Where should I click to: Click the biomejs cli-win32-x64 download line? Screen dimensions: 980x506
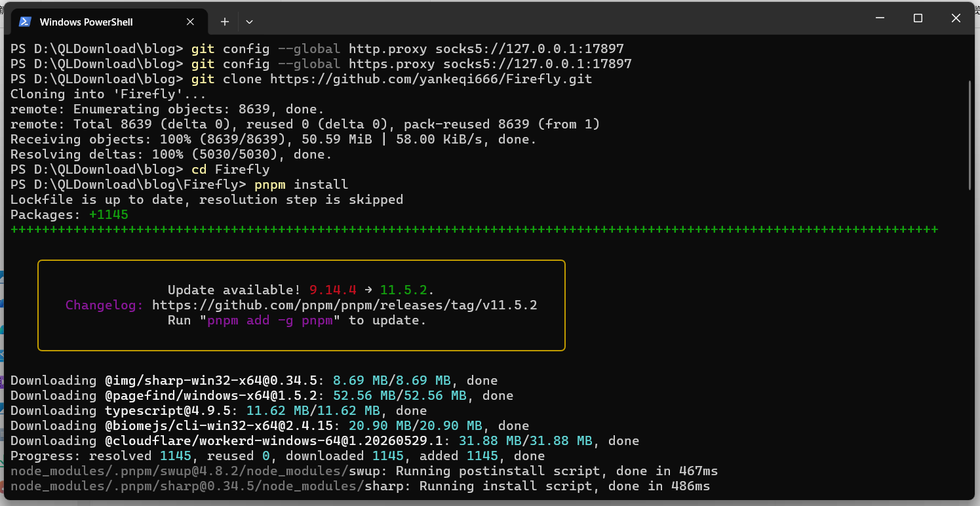coord(270,426)
